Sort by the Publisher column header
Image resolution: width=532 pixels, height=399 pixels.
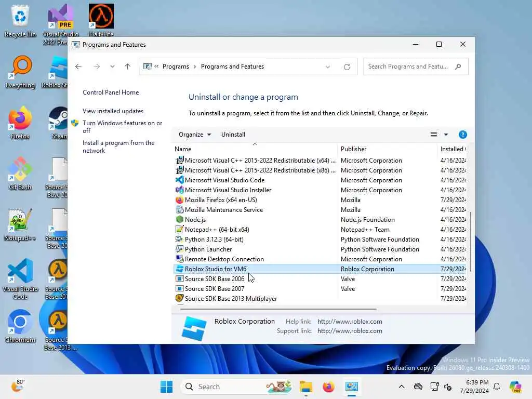(388, 149)
